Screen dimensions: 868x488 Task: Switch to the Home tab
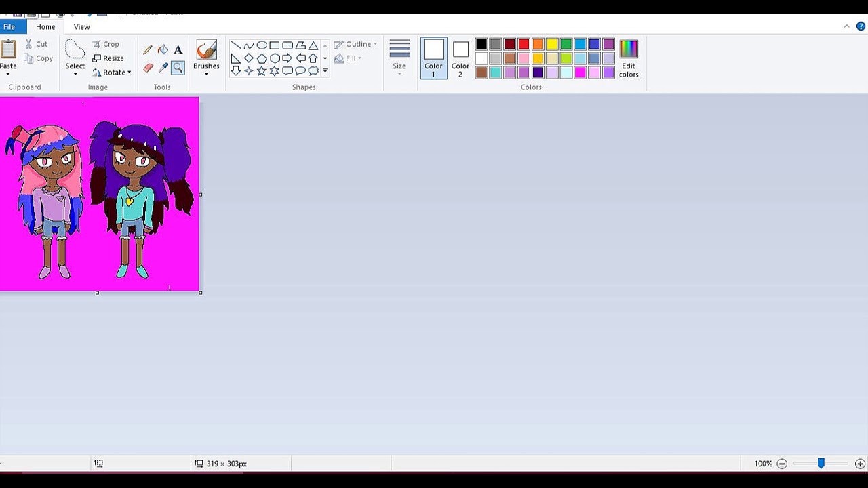45,27
